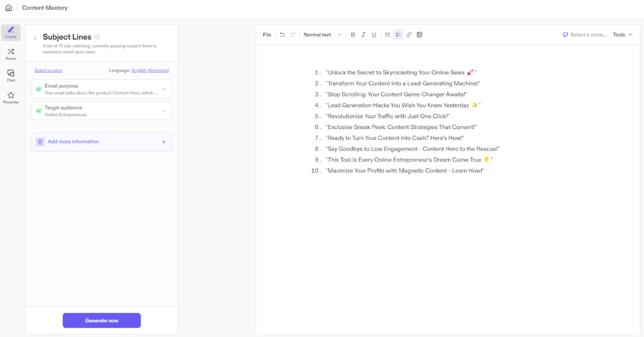Screen dimensions: 644x337
Task: Go to the home icon
Action: [8, 8]
